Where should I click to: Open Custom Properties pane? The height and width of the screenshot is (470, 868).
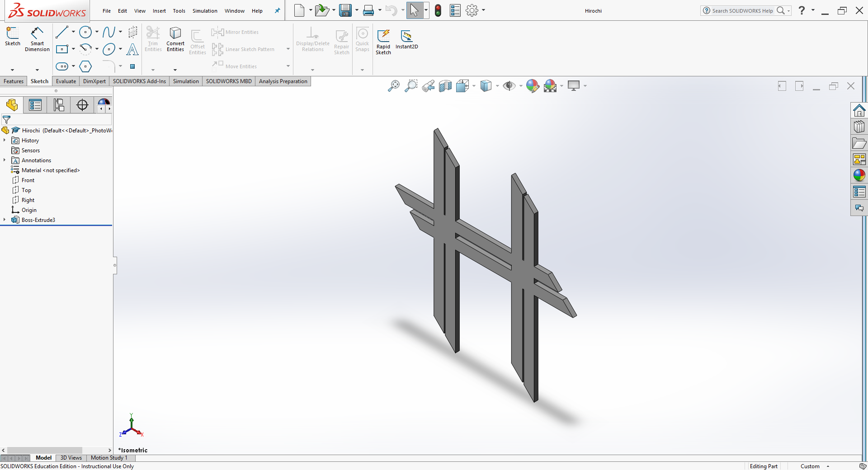(x=859, y=192)
